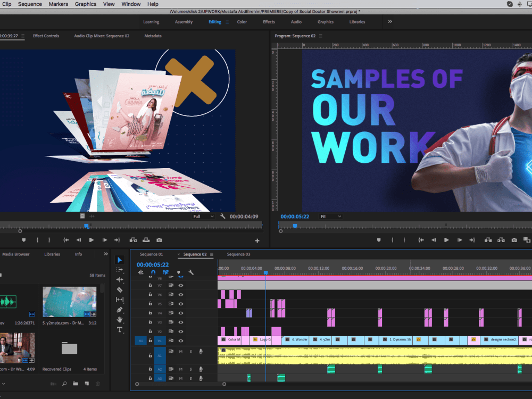This screenshot has height=399, width=532.
Task: Export frame from Program monitor
Action: [x=514, y=240]
